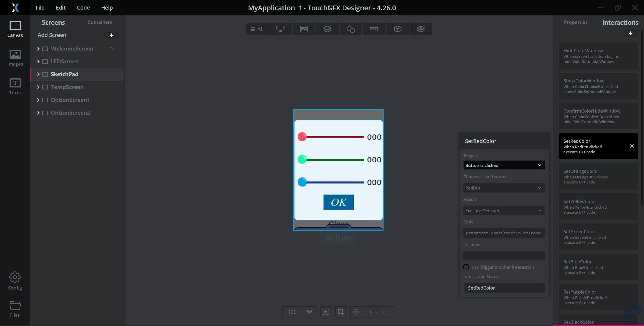Viewport: 644px width, 326px height.
Task: Click the fit-to-center zoom icon
Action: 326,312
